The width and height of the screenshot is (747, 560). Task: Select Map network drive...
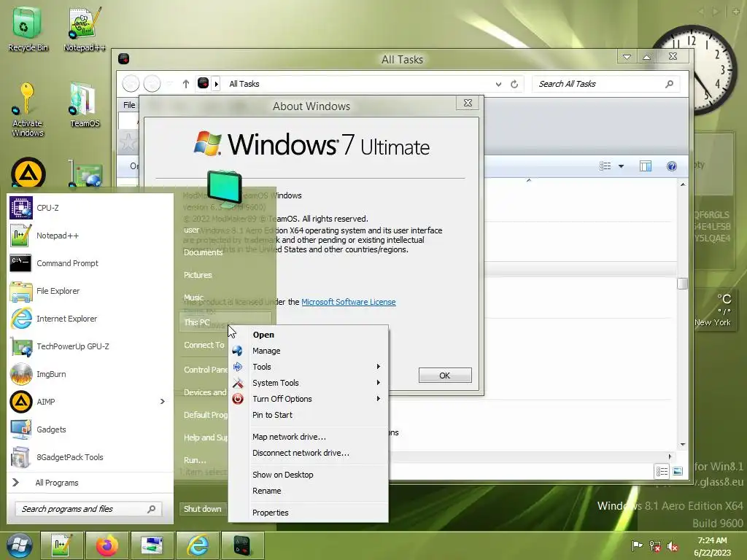click(x=309, y=437)
